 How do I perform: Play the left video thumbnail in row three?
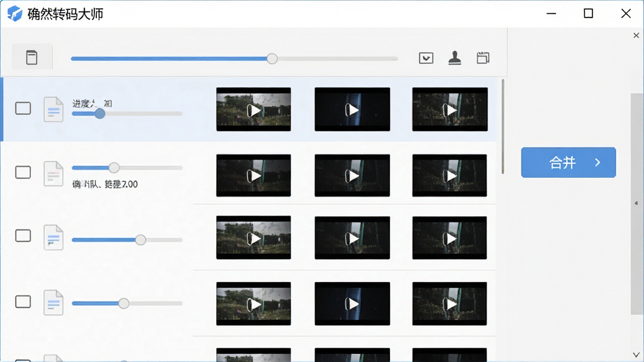click(253, 238)
